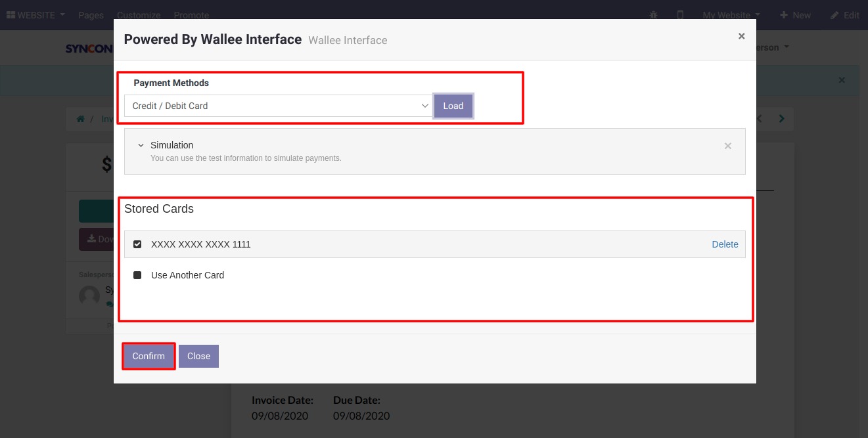Viewport: 868px width, 438px height.
Task: Delete the stored card ending 1111
Action: 725,244
